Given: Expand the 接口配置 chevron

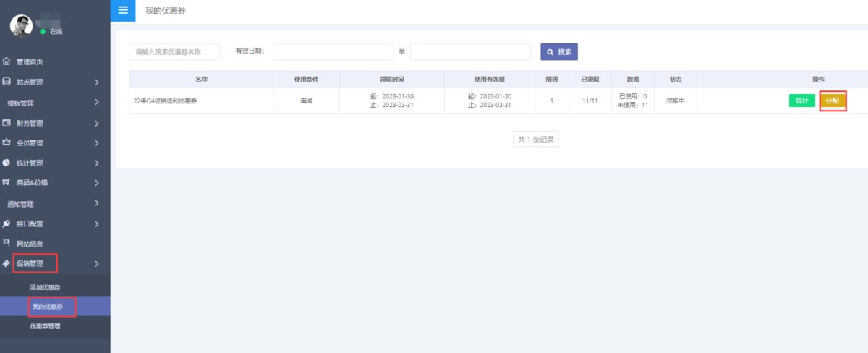Looking at the screenshot, I should click(97, 224).
